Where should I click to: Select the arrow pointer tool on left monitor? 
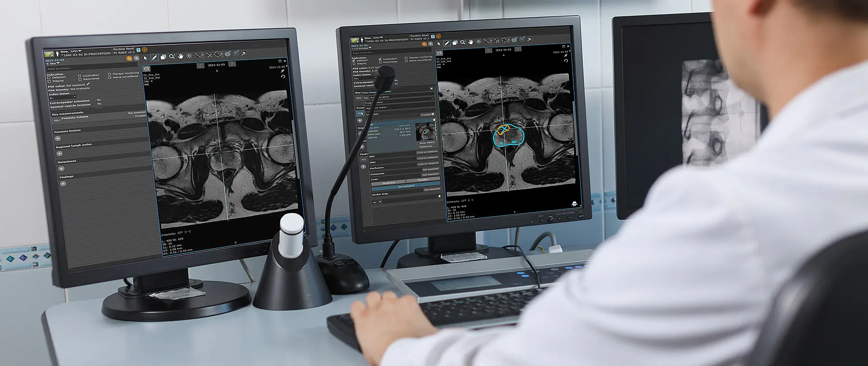point(146,58)
